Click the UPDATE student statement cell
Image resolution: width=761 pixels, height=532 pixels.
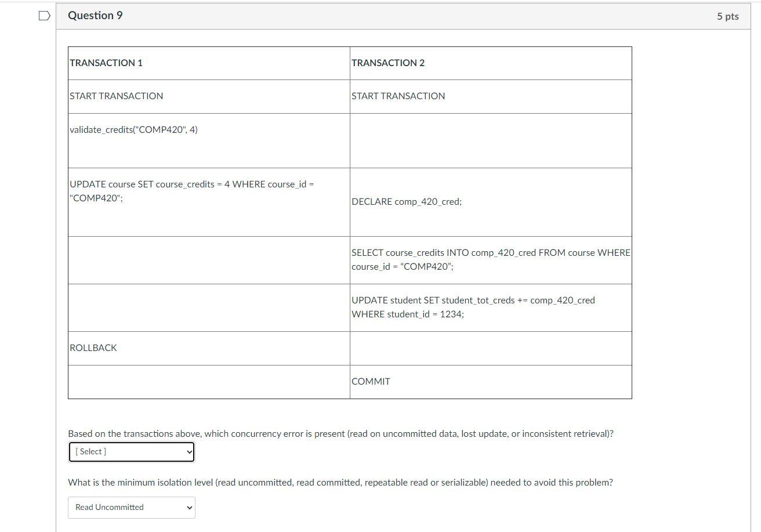(473, 307)
